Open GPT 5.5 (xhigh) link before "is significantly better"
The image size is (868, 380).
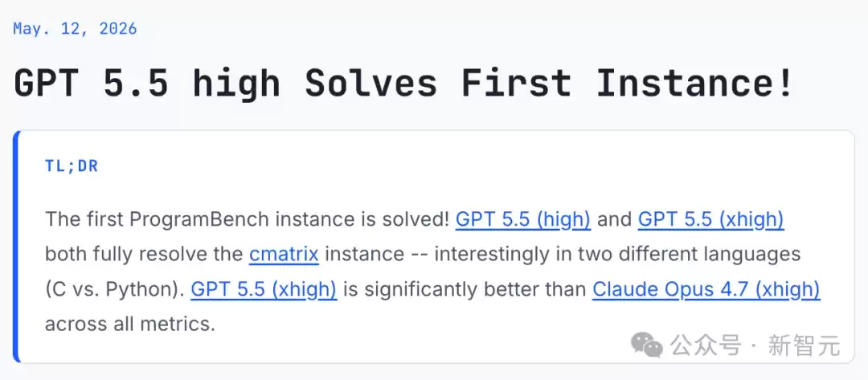(264, 289)
